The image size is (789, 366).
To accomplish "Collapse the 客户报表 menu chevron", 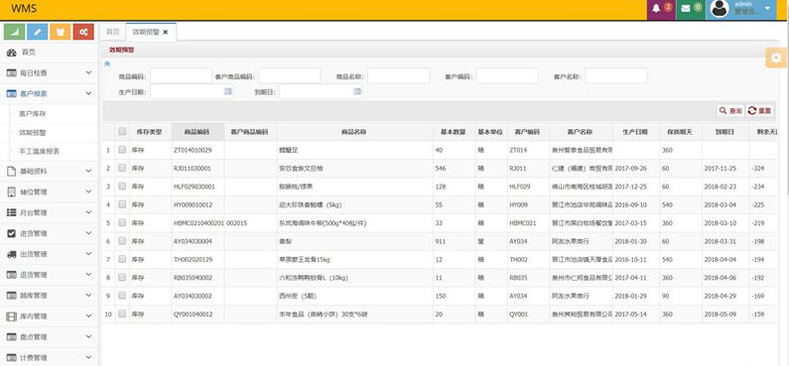I will pos(89,94).
